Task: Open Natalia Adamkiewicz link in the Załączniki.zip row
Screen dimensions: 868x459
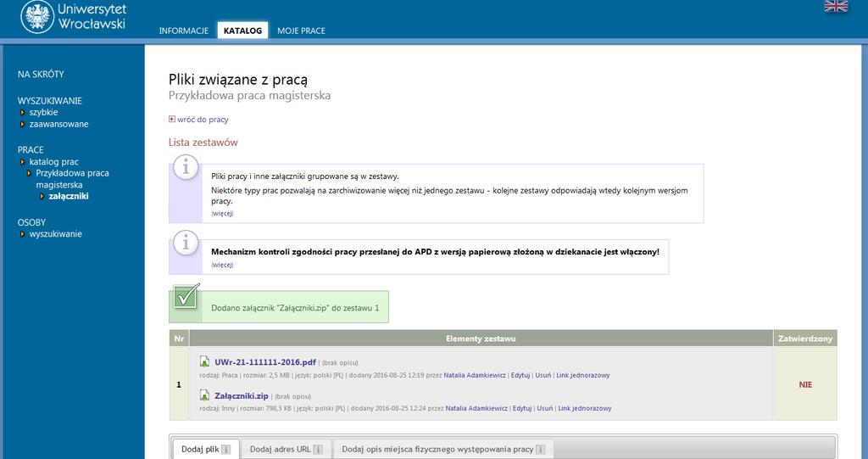Action: click(476, 409)
